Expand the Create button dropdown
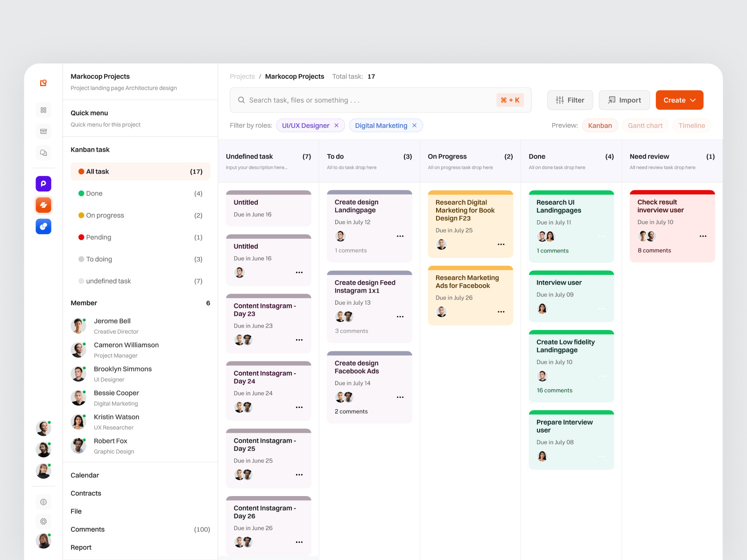Viewport: 747px width, 560px height. coord(692,100)
